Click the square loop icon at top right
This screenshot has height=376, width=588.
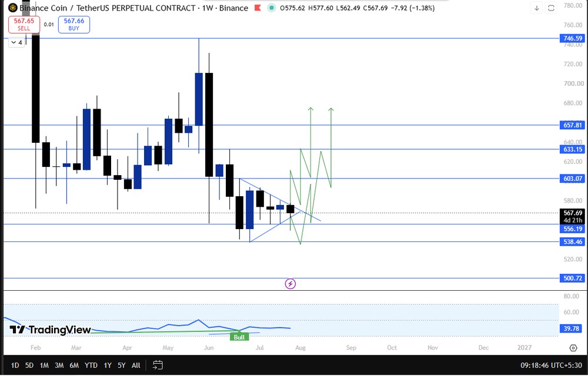click(x=551, y=8)
